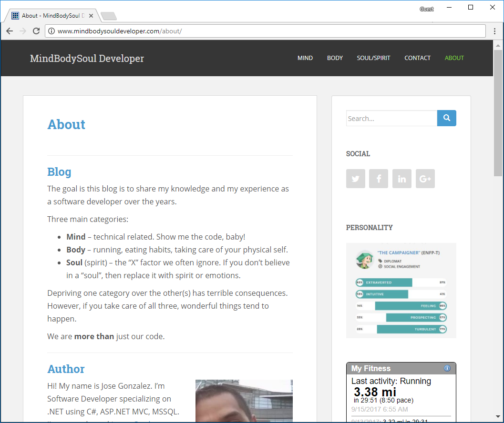
Task: Click the scrollbar down arrow
Action: click(498, 417)
